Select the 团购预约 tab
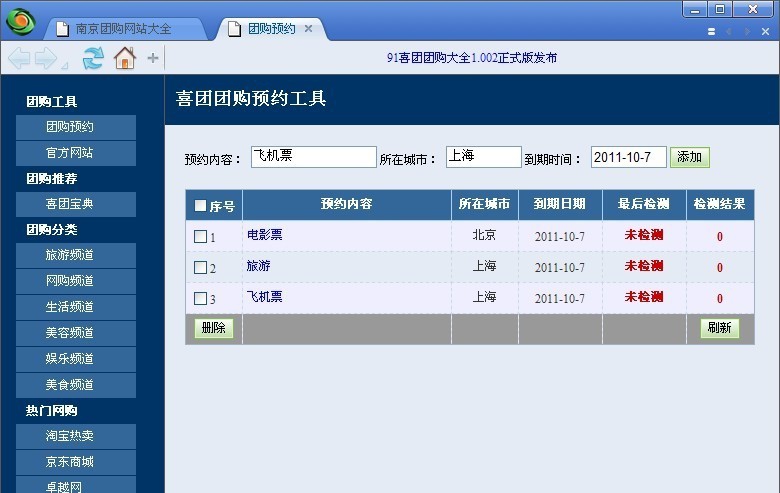The width and height of the screenshot is (780, 493). (x=271, y=29)
